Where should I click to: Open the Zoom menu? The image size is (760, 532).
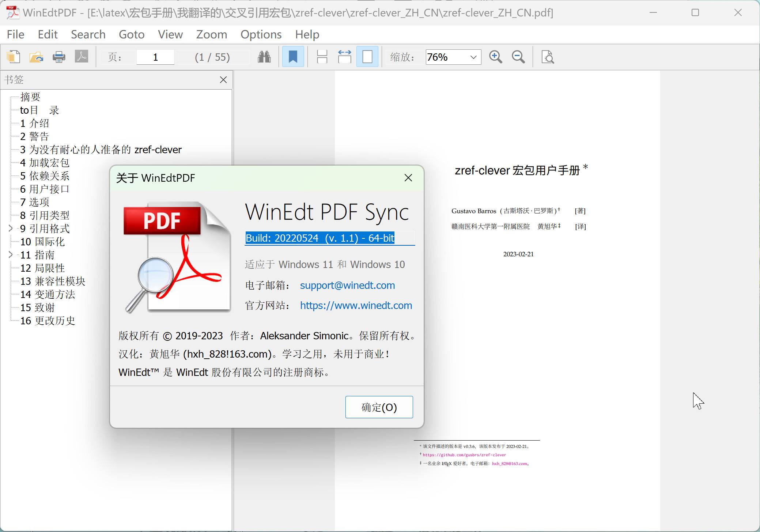(x=212, y=34)
